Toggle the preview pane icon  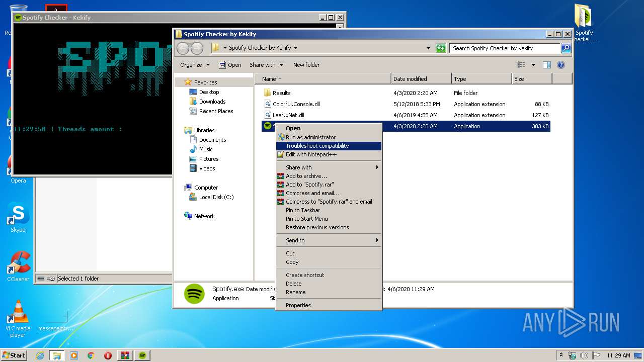(x=547, y=65)
